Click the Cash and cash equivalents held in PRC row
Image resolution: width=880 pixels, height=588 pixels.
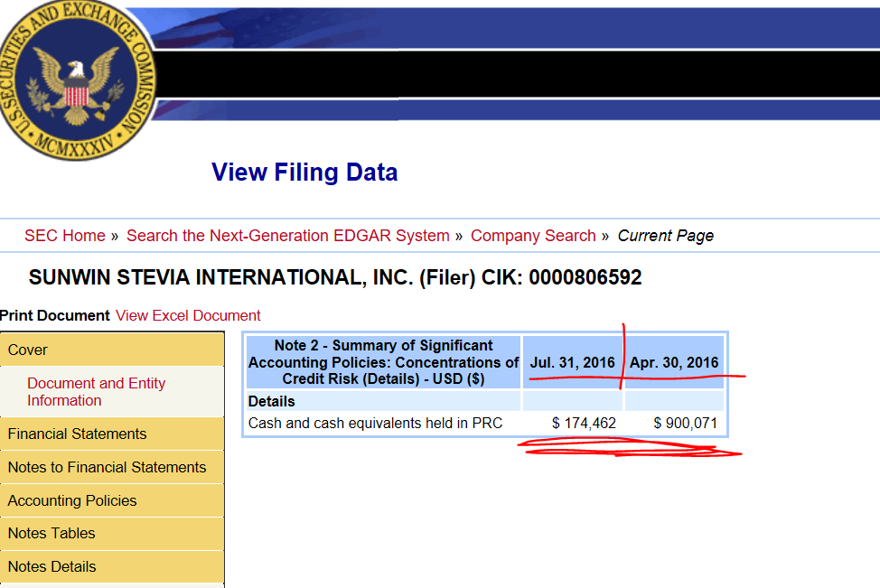coord(375,423)
